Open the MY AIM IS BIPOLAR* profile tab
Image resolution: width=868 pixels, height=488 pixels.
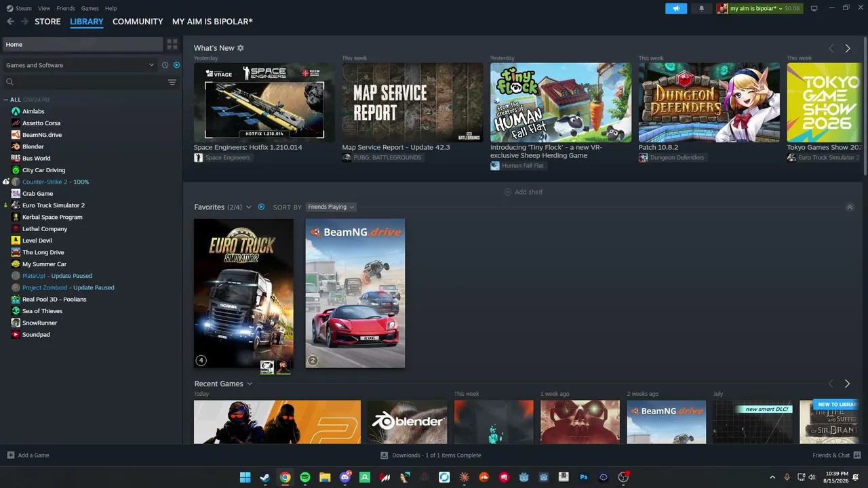tap(212, 22)
